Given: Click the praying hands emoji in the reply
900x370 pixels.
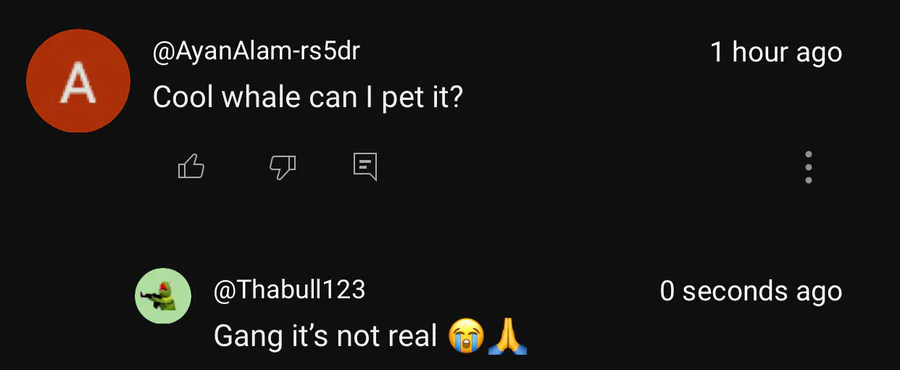Looking at the screenshot, I should tap(507, 336).
